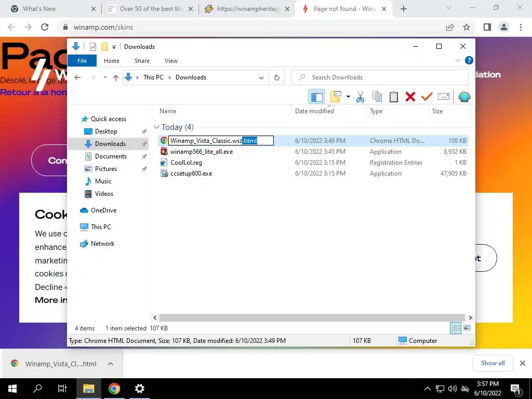Collapse the Today (4) group
Image resolution: width=532 pixels, height=399 pixels.
point(156,127)
